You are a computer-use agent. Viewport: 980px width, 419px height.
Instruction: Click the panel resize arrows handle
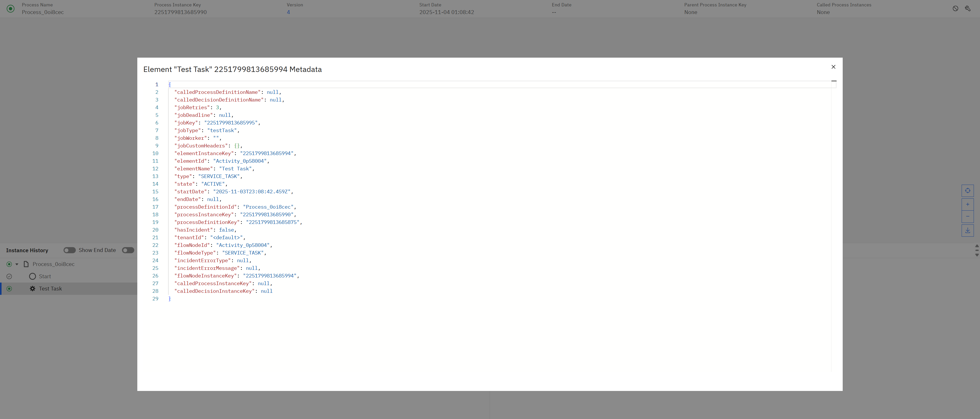click(x=977, y=250)
